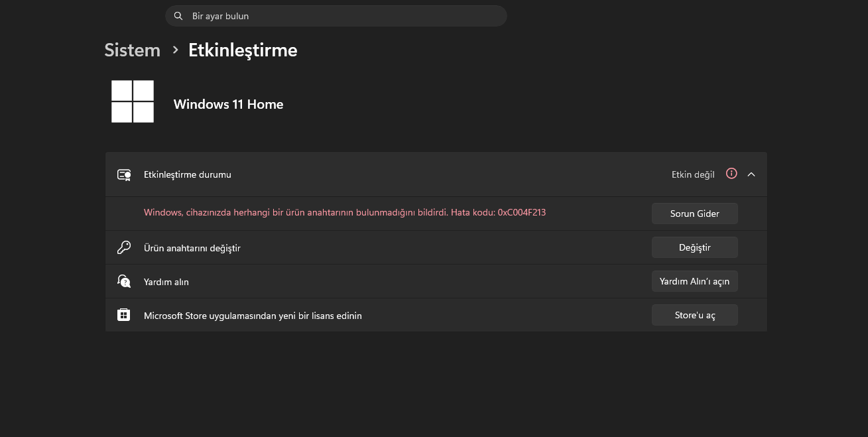Click the red info warning icon
868x437 pixels.
[x=731, y=174]
